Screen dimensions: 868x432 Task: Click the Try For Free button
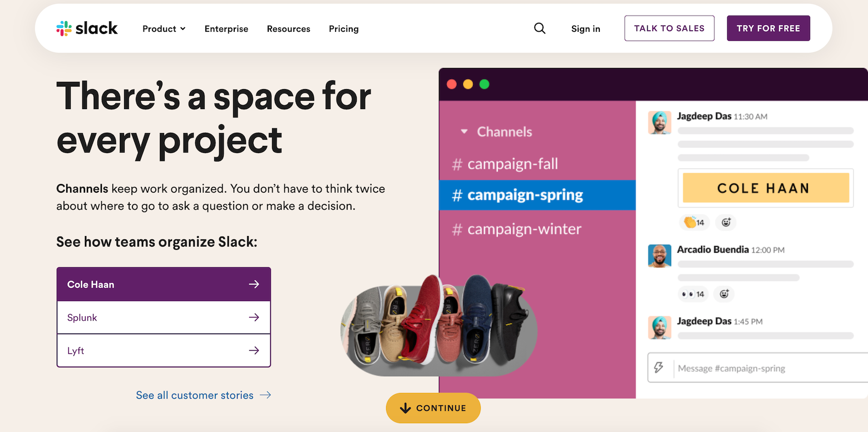[768, 28]
